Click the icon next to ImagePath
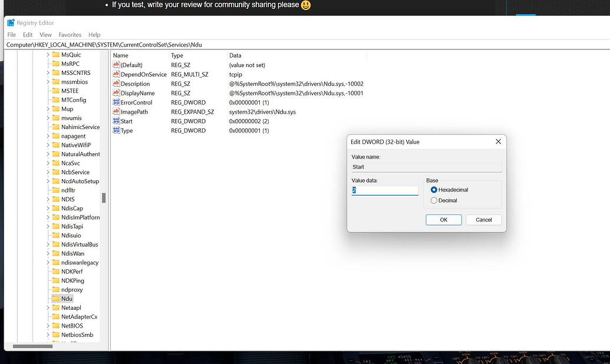Screen dimensions: 610x364 [117, 111]
